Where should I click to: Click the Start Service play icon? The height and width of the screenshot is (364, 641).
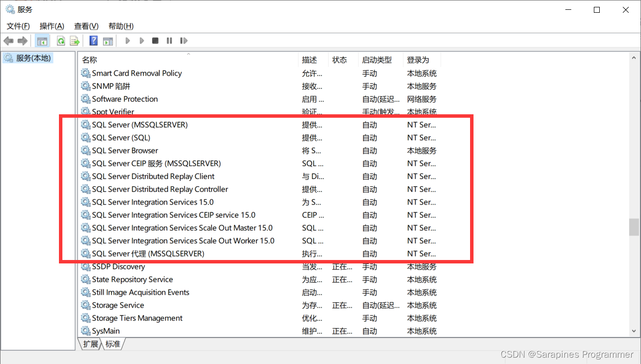tap(128, 41)
